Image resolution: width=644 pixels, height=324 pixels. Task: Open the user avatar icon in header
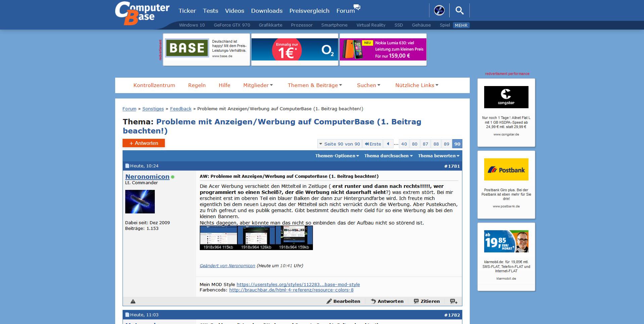tap(439, 10)
